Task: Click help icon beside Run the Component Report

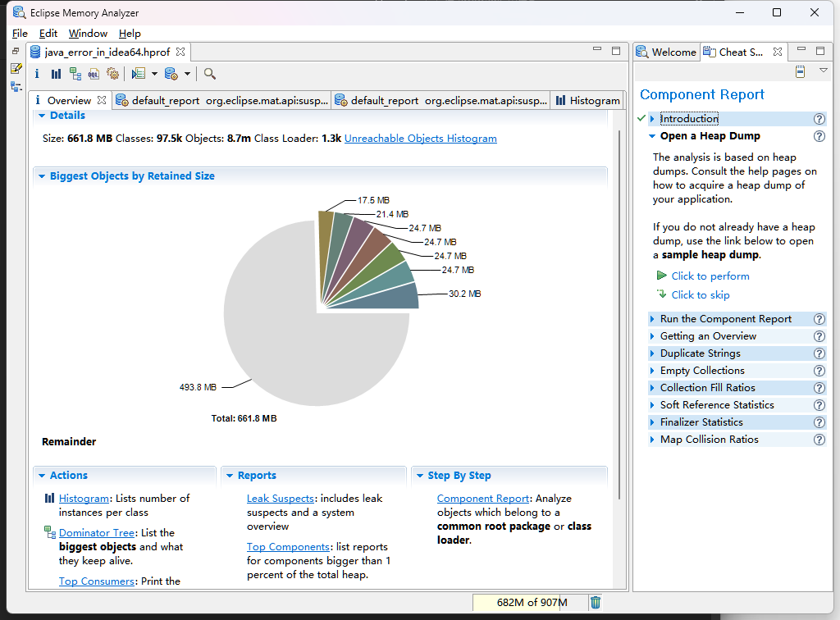Action: point(819,319)
